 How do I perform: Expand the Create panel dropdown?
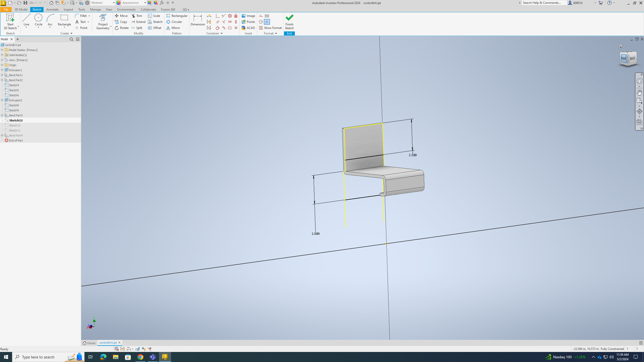click(x=66, y=33)
